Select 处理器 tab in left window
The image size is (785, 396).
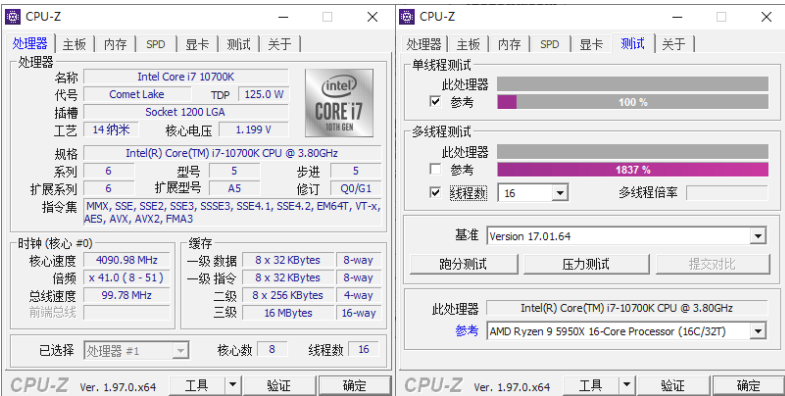pos(31,43)
